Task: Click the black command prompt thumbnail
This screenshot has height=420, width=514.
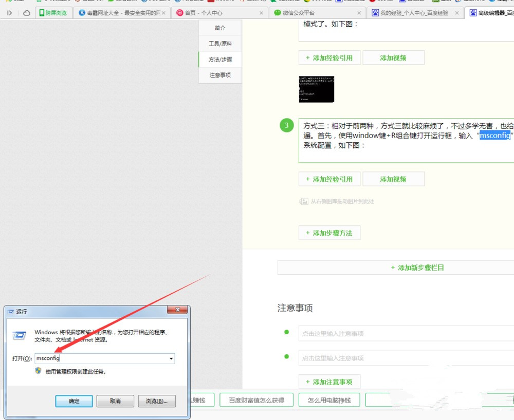Action: tap(316, 89)
